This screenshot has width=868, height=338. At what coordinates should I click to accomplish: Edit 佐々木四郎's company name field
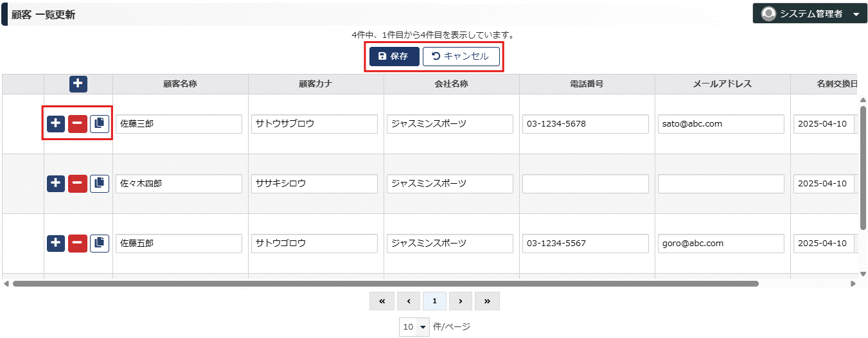450,184
